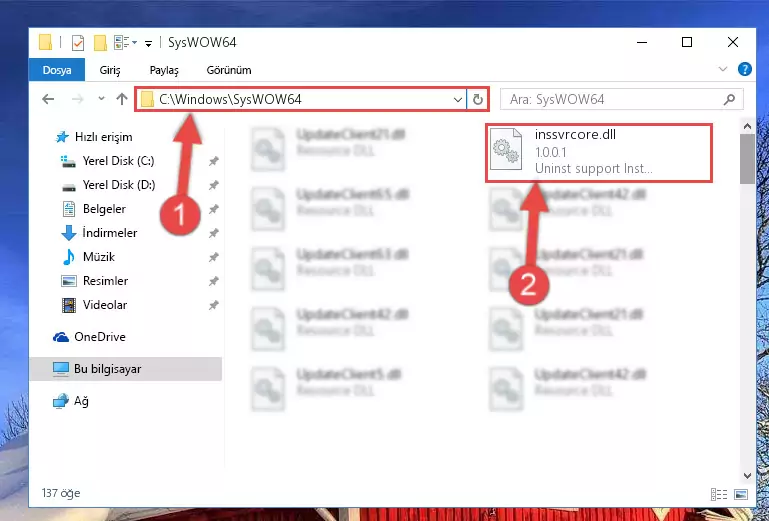This screenshot has width=769, height=521.
Task: Click the inssvrcore.dll gear file icon
Action: 506,149
